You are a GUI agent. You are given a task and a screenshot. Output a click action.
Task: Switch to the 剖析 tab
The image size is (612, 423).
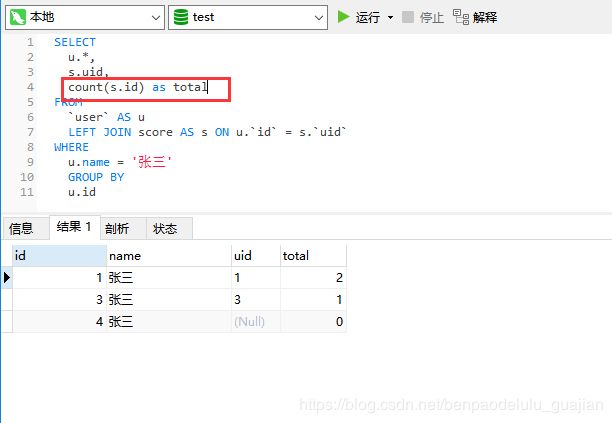tap(123, 228)
